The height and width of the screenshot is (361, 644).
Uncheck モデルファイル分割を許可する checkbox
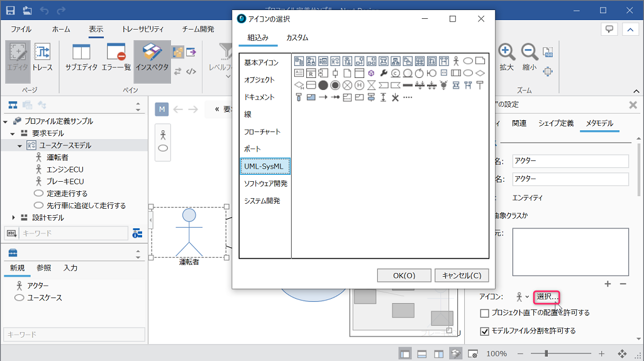point(485,331)
